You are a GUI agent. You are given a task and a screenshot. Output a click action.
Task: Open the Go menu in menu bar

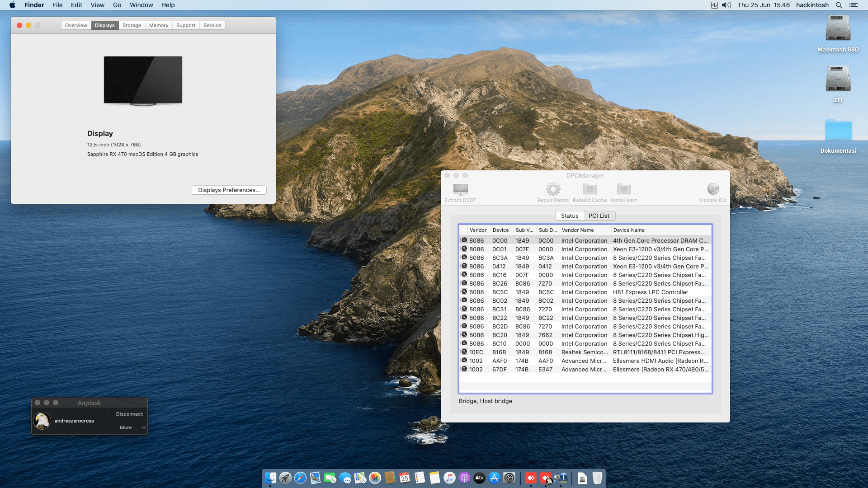pyautogui.click(x=117, y=5)
